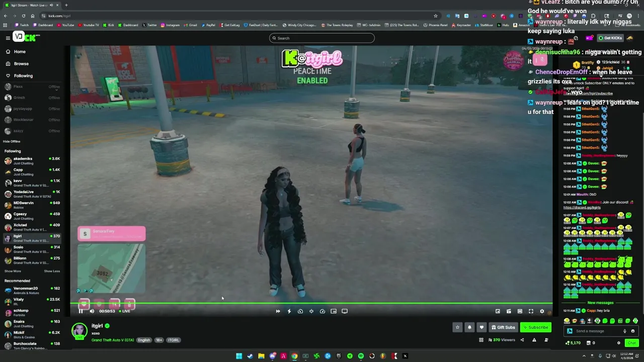Viewport: 644px width, 362px height.
Task: Open akademiks channel in Following list
Action: coord(31,161)
